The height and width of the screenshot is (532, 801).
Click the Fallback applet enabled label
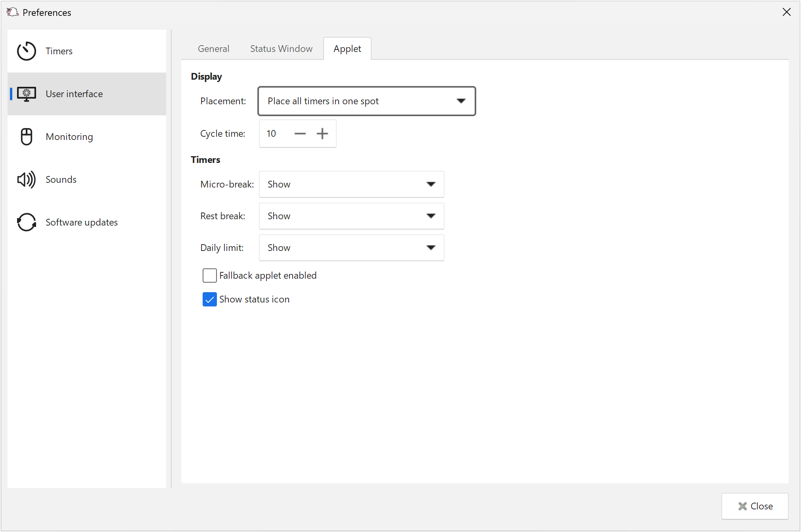(268, 276)
